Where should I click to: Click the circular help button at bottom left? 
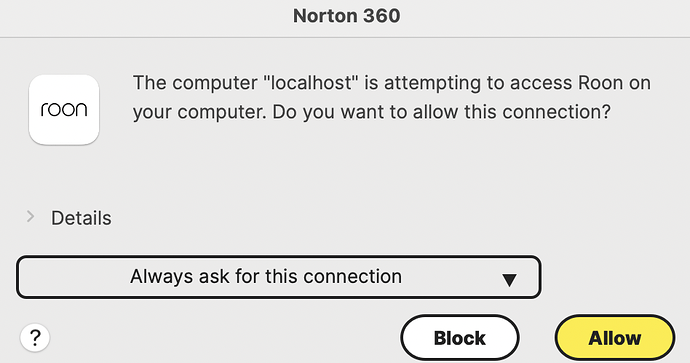pos(35,337)
